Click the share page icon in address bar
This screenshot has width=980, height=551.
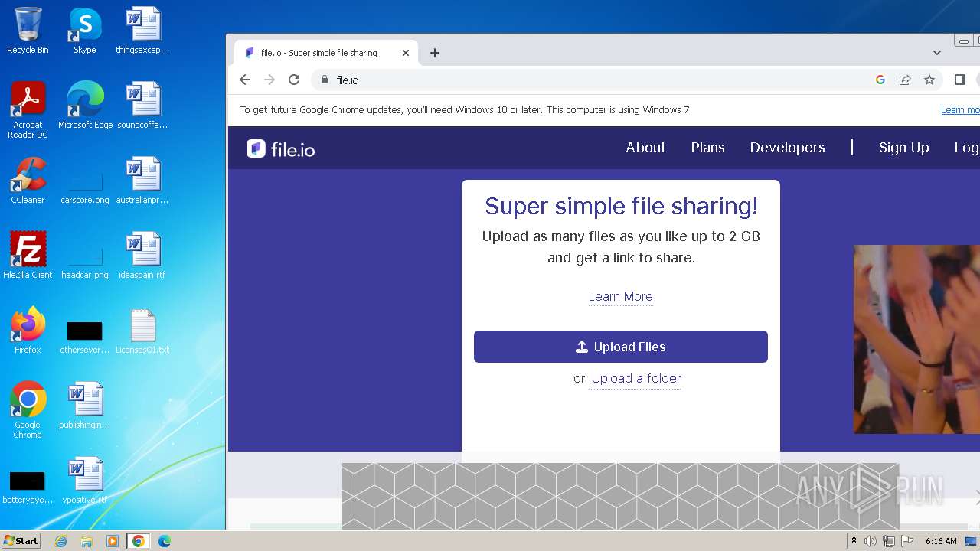click(x=905, y=80)
